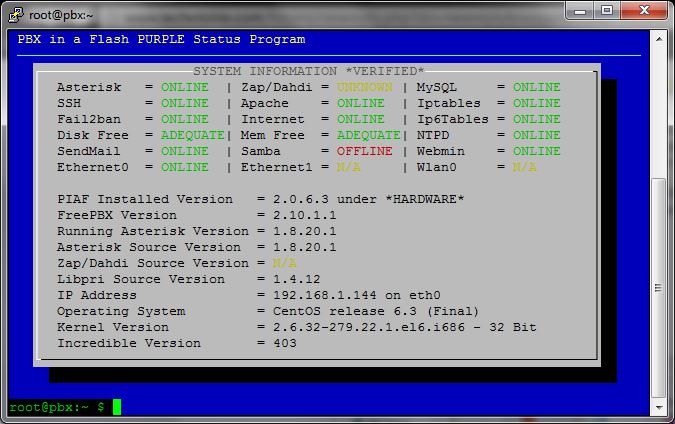Click the SSH ONLINE status value
675x424 pixels.
point(185,103)
